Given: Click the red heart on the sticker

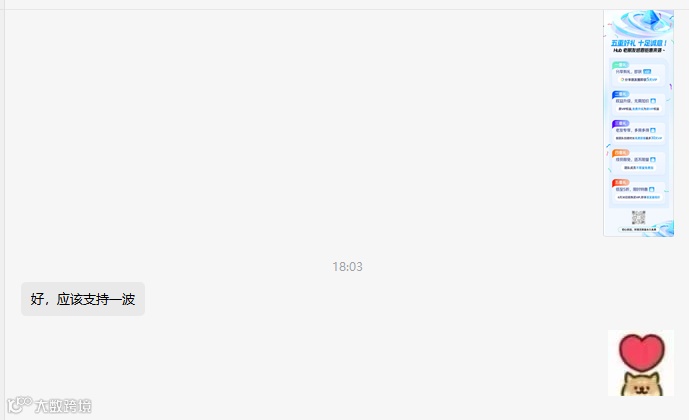Looking at the screenshot, I should [x=642, y=352].
